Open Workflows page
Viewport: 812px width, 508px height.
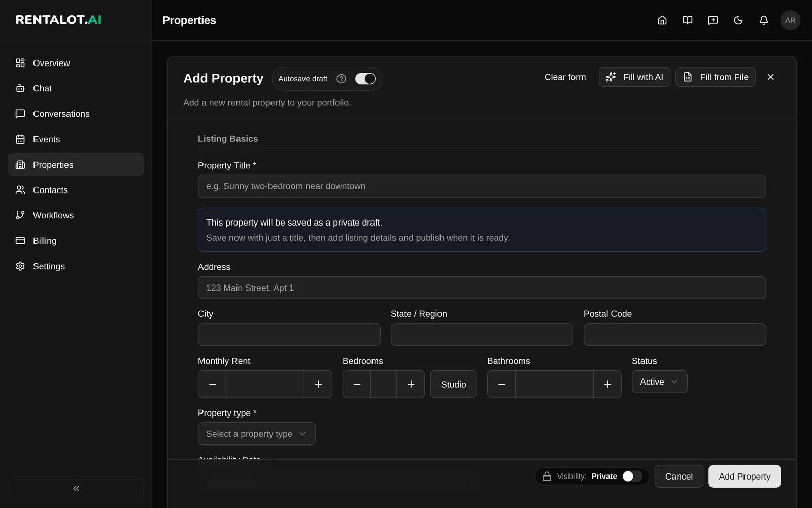tap(76, 215)
